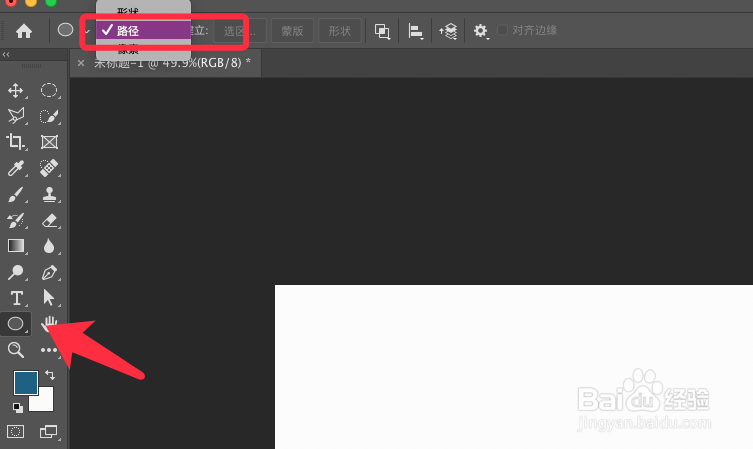Select the Brush tool
Screen dimensions: 753x449
click(x=15, y=194)
